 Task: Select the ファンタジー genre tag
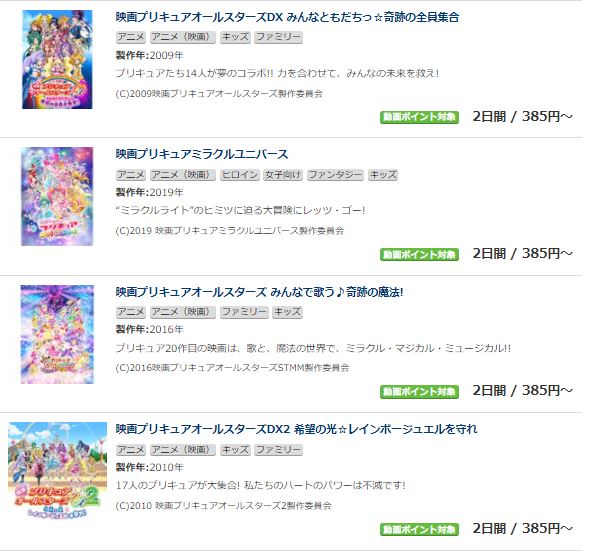click(335, 175)
